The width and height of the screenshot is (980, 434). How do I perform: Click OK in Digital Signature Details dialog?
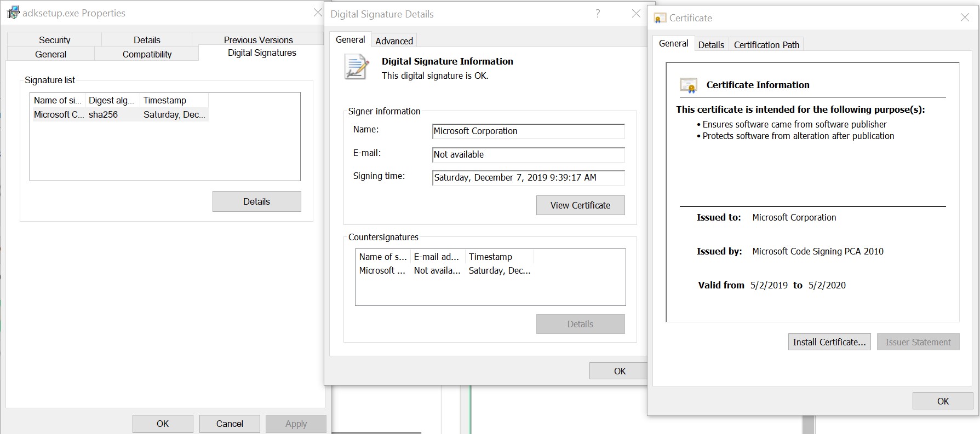(x=619, y=371)
